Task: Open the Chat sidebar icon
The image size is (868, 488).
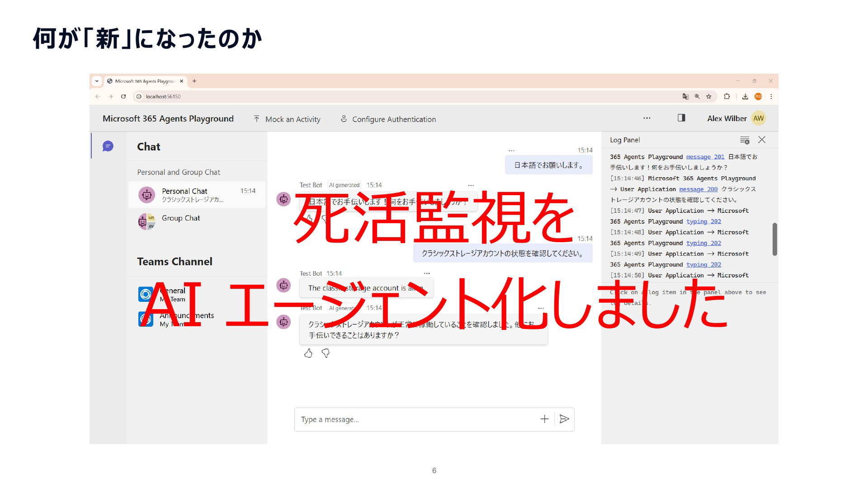Action: [x=108, y=146]
